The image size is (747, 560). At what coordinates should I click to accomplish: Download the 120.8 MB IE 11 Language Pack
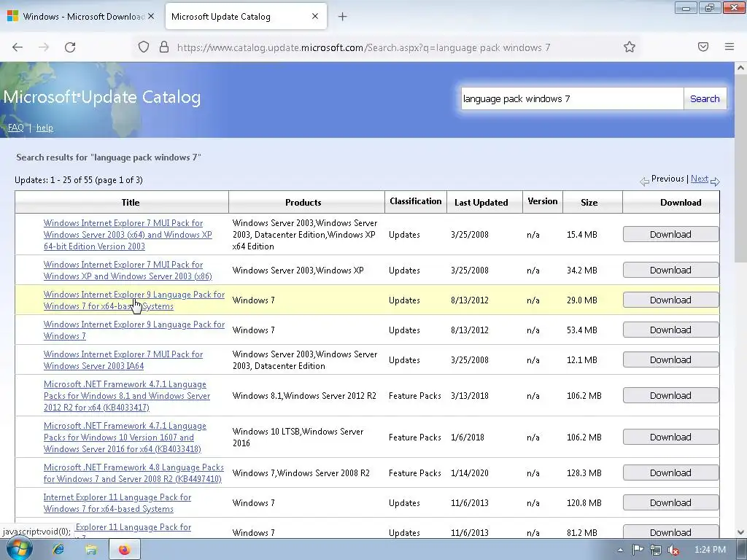[x=670, y=503]
